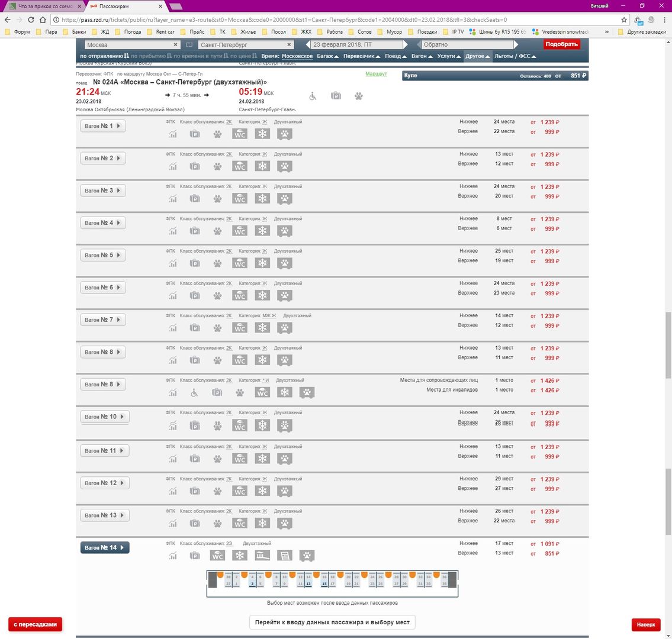Open the Багаж filter dropdown

coord(327,56)
